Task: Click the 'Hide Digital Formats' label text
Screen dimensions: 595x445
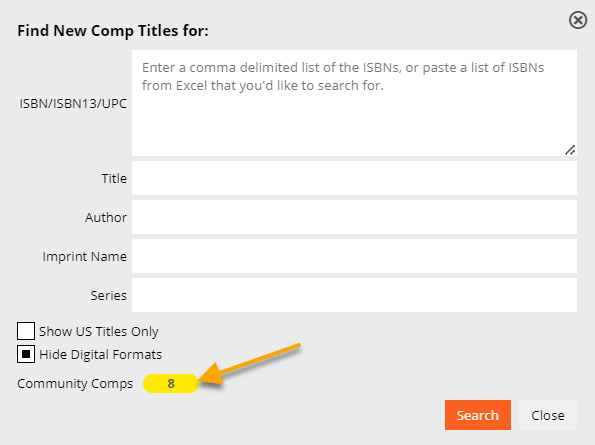Action: pos(101,354)
